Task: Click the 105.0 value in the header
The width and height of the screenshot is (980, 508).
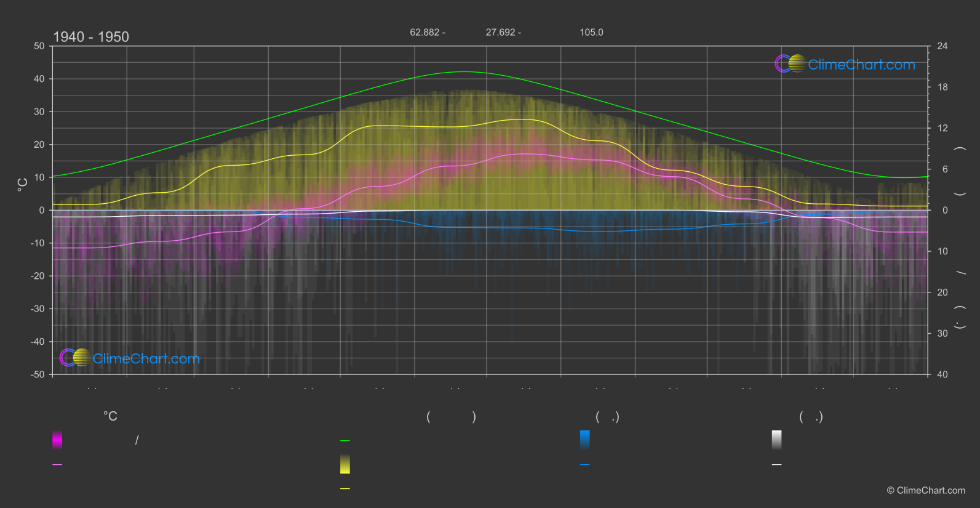Action: [591, 32]
